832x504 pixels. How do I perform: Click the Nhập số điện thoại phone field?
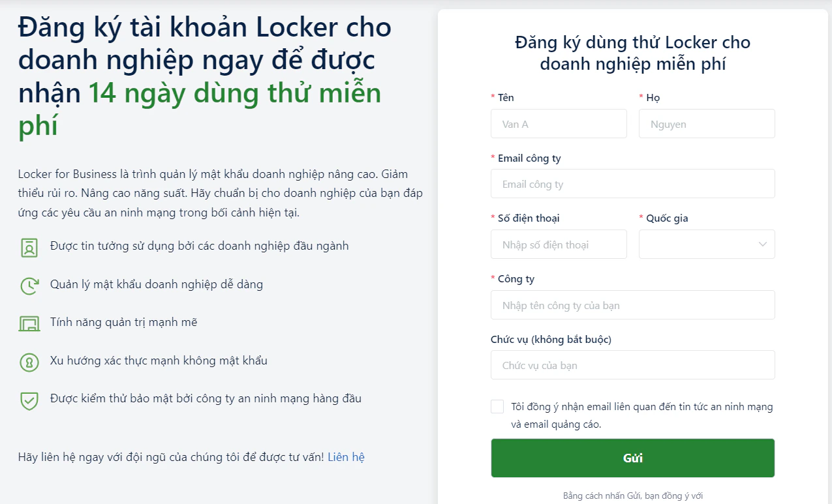pos(559,244)
